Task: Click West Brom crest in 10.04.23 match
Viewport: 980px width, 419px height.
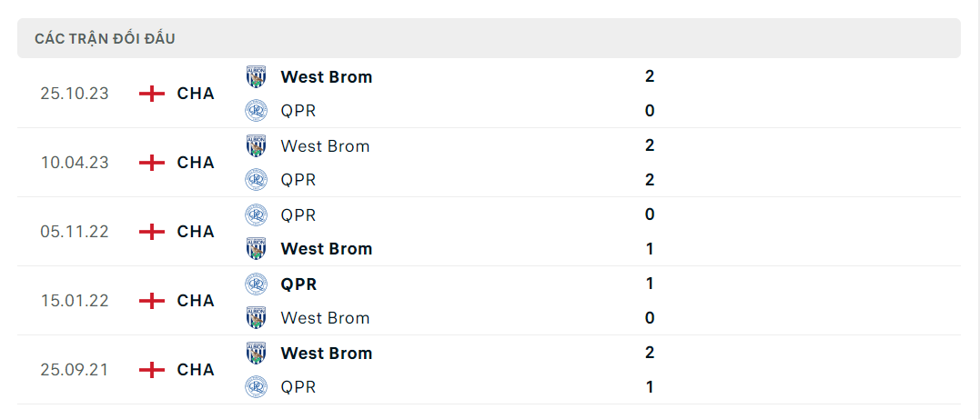Action: click(257, 145)
